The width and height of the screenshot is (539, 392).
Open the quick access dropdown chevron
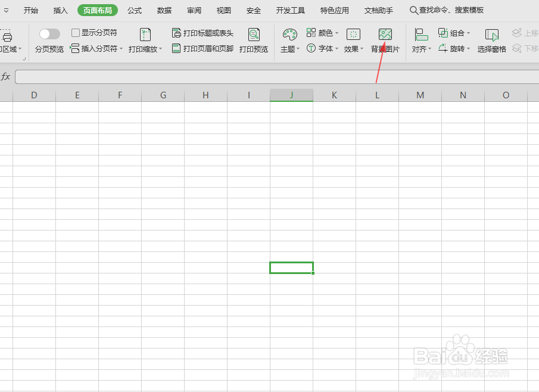(6, 11)
